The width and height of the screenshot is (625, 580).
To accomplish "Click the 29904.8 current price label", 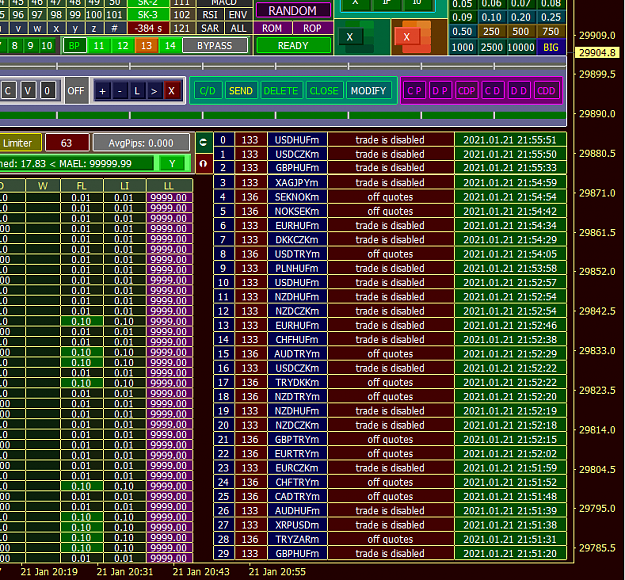I will click(597, 53).
